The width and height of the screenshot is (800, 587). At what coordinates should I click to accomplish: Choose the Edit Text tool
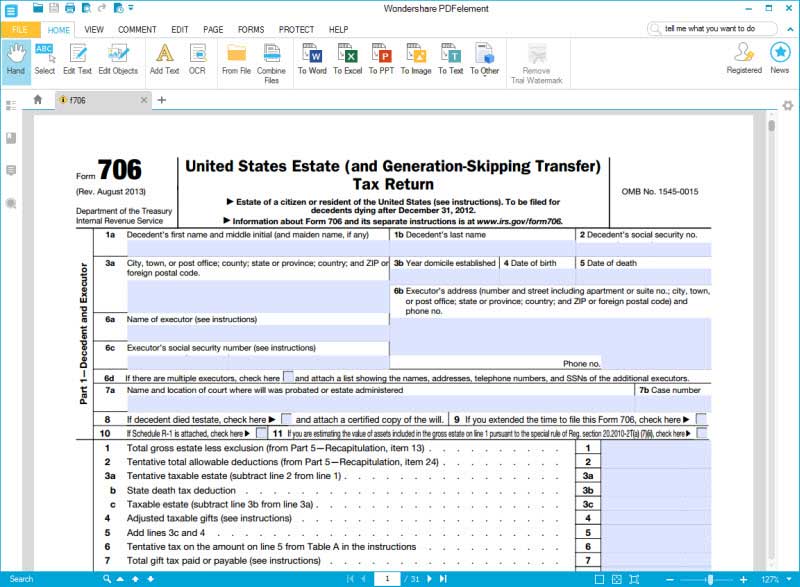coord(78,60)
